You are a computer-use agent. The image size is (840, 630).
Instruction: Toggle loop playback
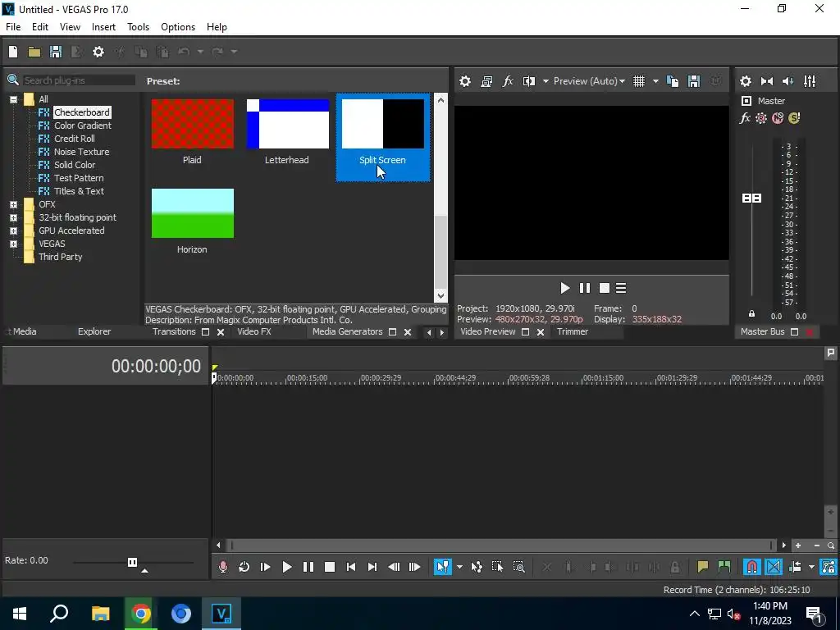(x=244, y=567)
